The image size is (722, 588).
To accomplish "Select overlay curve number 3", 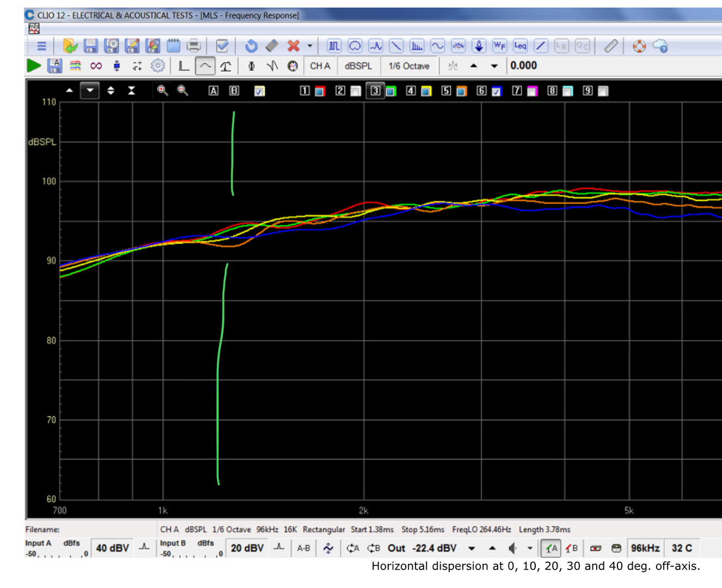I will click(x=375, y=91).
